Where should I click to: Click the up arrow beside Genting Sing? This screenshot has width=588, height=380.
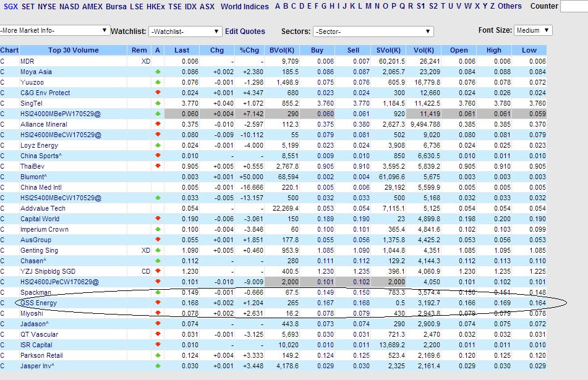[x=158, y=250]
